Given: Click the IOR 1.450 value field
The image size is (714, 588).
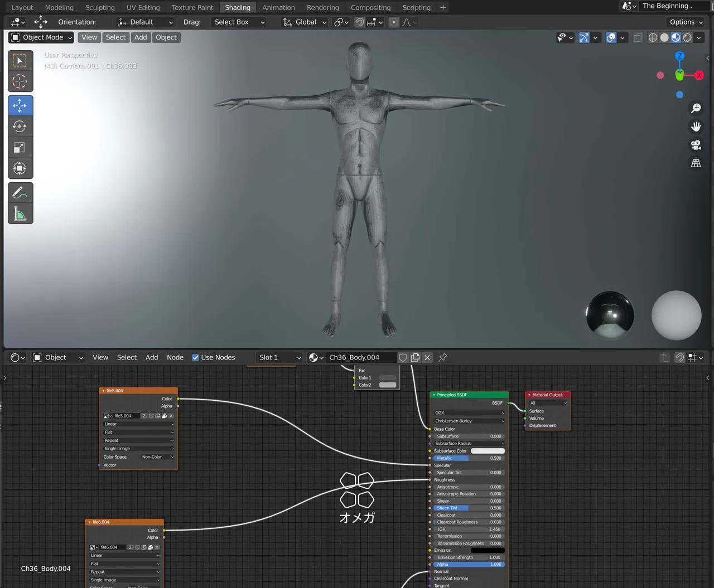Looking at the screenshot, I should coord(469,529).
